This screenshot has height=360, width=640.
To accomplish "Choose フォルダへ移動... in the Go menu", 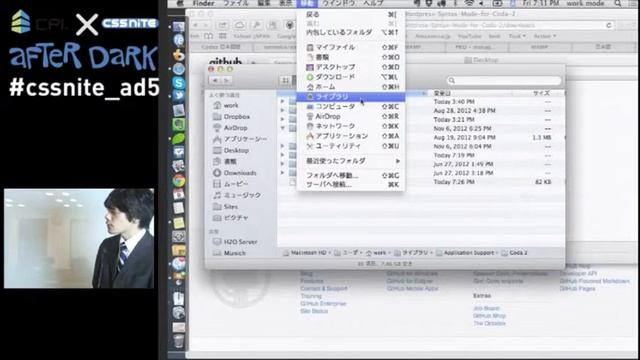I will pyautogui.click(x=351, y=176).
